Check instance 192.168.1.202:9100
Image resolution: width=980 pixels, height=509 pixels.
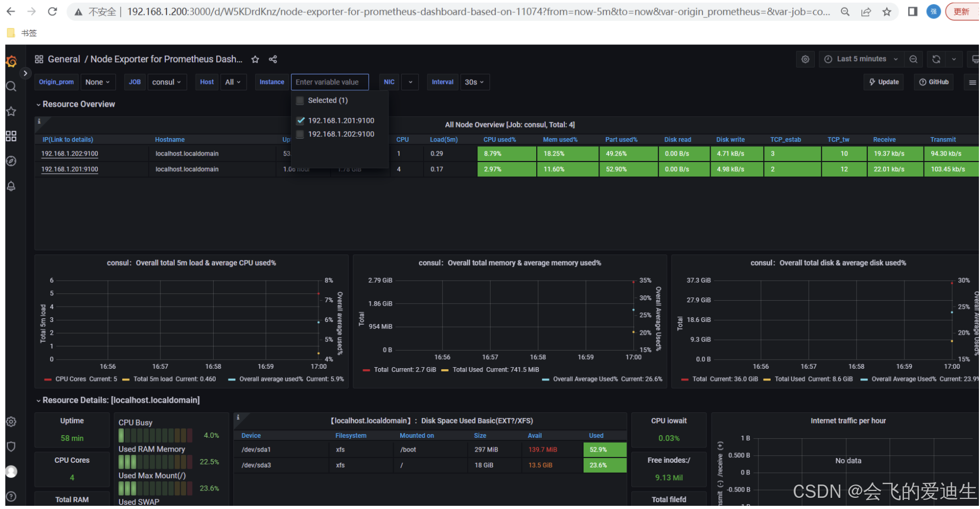click(300, 134)
